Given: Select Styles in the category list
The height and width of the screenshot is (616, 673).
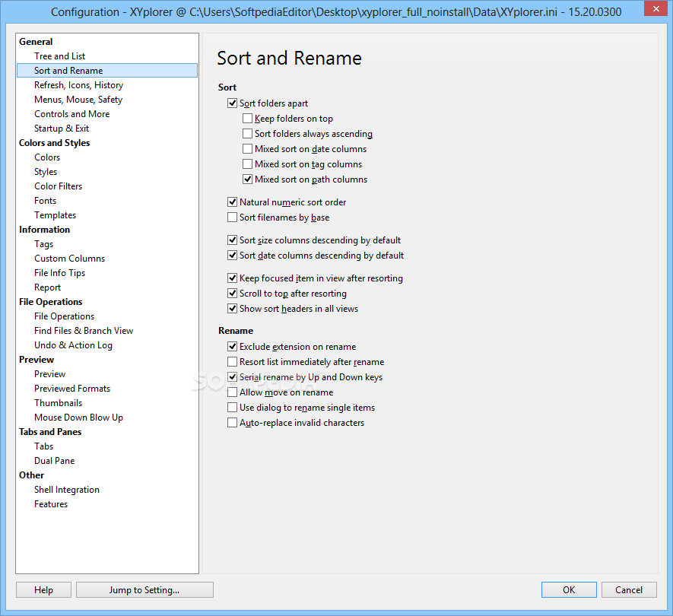Looking at the screenshot, I should click(x=46, y=172).
